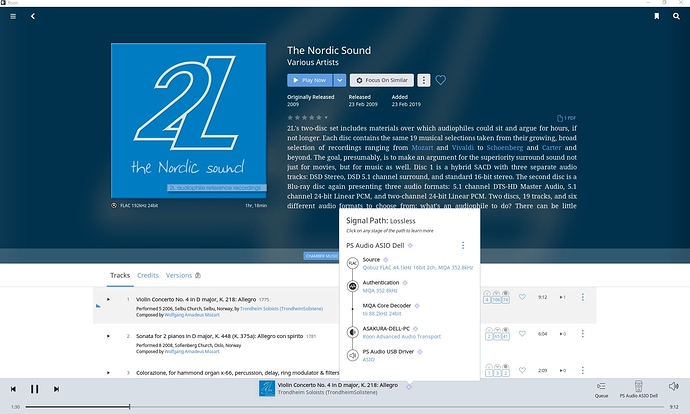Click track 1 play count indicator
This screenshot has width=690, height=414.
[x=562, y=297]
